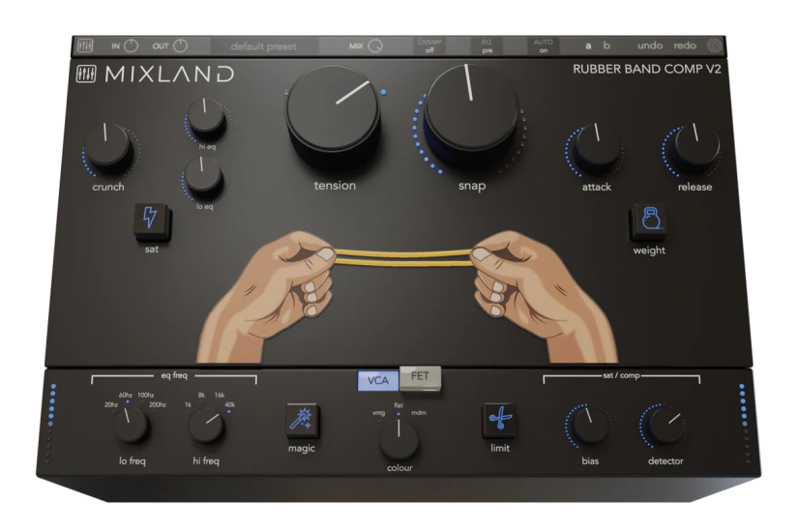
Task: Click the 20hz label on lo freq
Action: pos(111,404)
